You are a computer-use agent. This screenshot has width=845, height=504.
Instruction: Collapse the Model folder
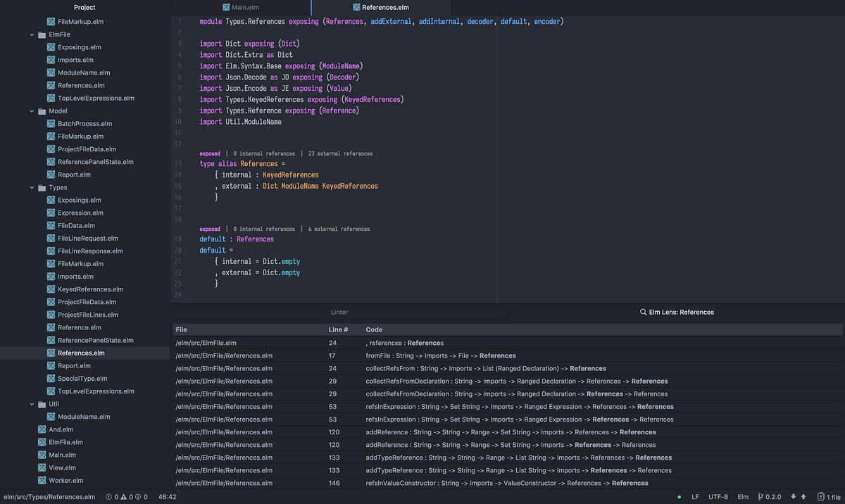click(x=31, y=111)
